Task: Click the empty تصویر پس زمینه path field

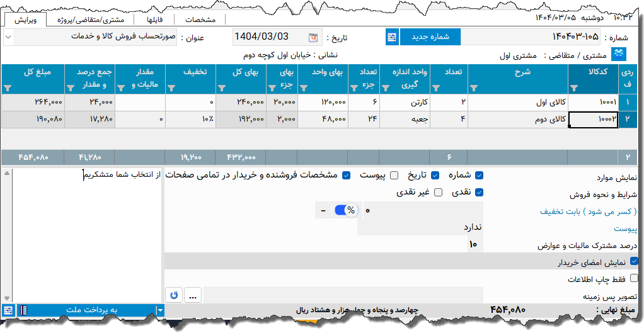Action: pyautogui.click(x=343, y=295)
